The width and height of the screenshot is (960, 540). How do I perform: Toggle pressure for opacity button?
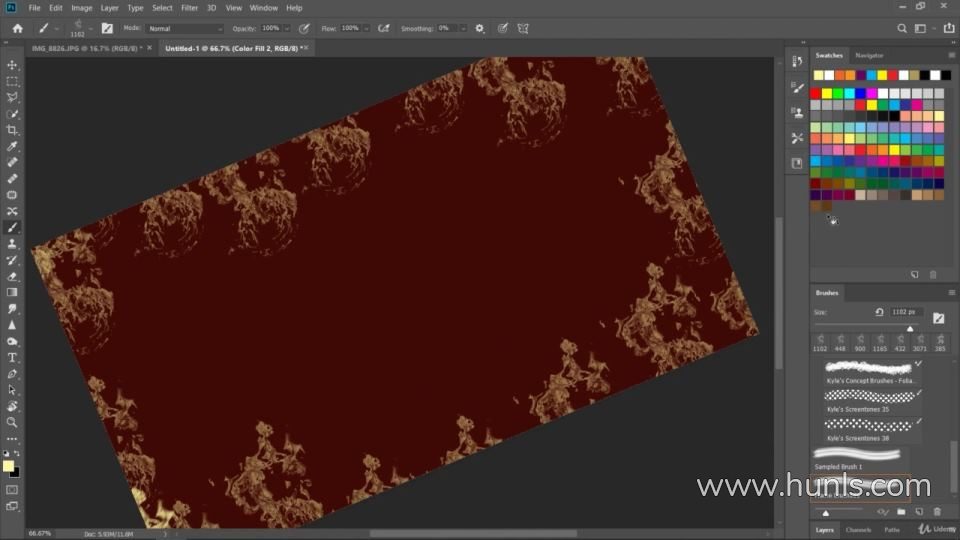click(305, 29)
